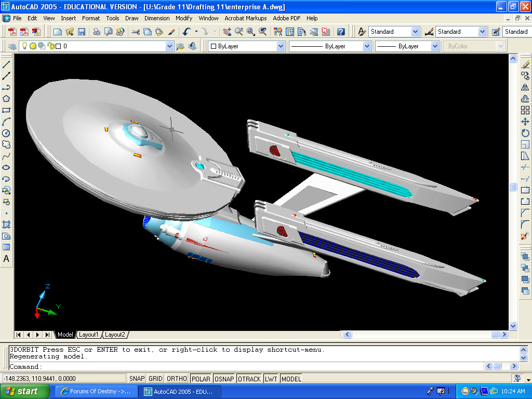The width and height of the screenshot is (532, 399).
Task: Select the Move modify tool
Action: click(x=525, y=122)
